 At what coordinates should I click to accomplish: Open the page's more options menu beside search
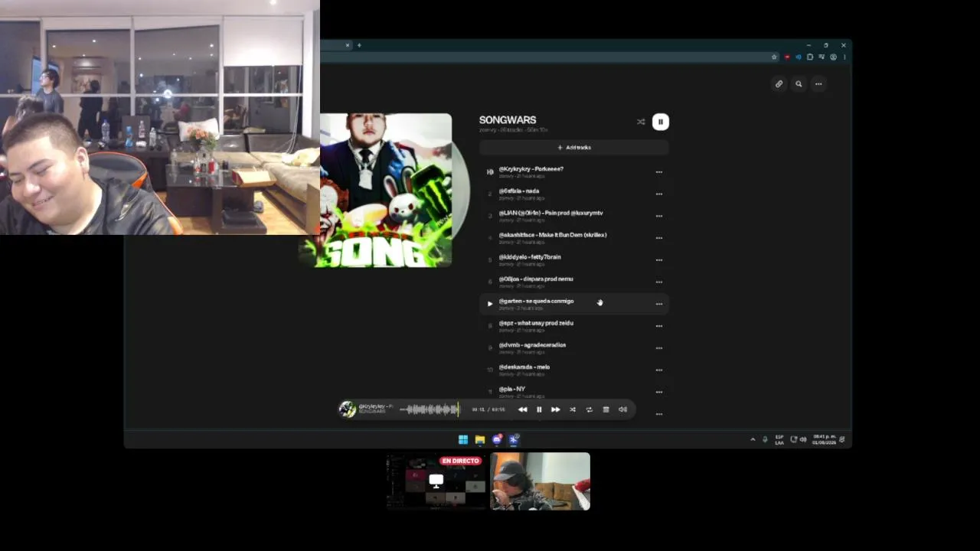tap(818, 84)
